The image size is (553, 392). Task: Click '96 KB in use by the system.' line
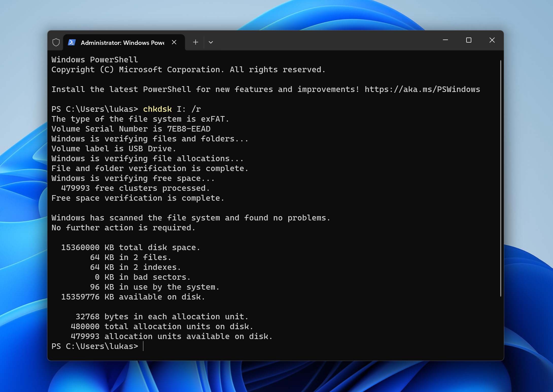155,287
